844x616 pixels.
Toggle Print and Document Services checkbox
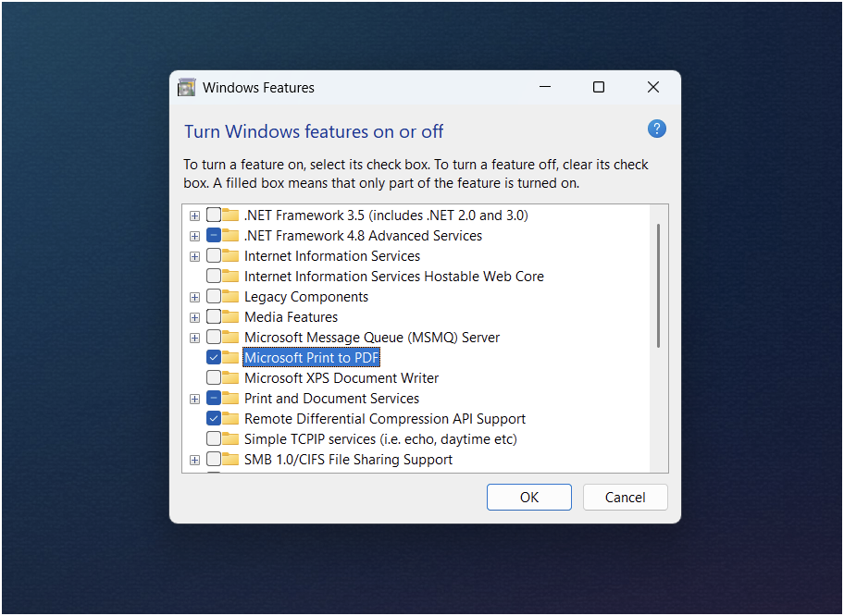pyautogui.click(x=214, y=398)
